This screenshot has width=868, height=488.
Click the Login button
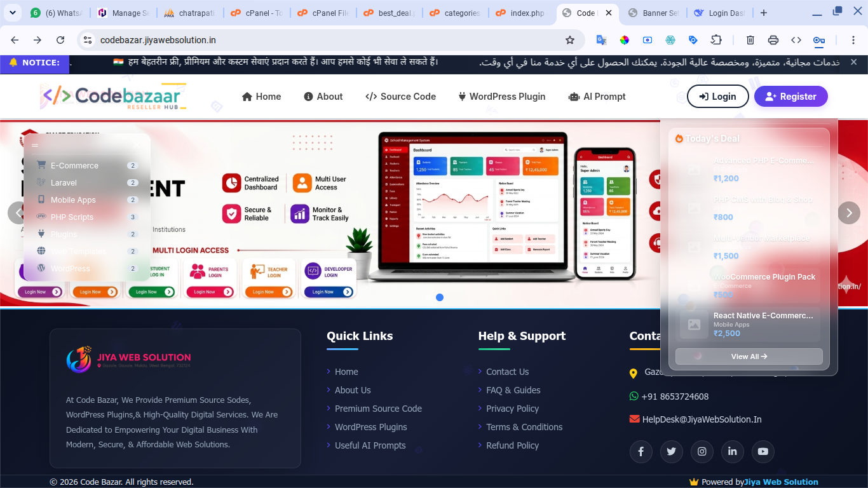pyautogui.click(x=718, y=97)
